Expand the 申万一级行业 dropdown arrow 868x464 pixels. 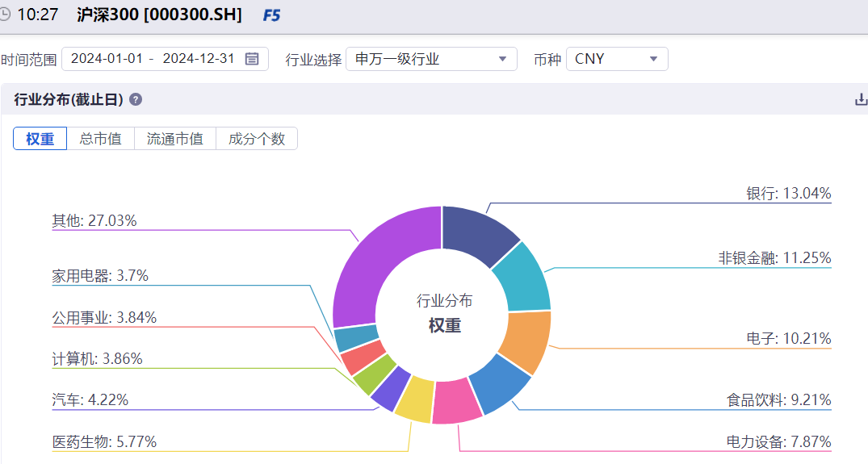tap(503, 59)
